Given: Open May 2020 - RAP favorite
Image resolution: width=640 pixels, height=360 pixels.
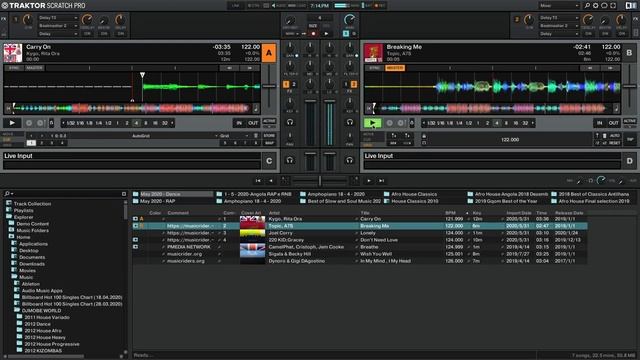Looking at the screenshot, I should 158,201.
